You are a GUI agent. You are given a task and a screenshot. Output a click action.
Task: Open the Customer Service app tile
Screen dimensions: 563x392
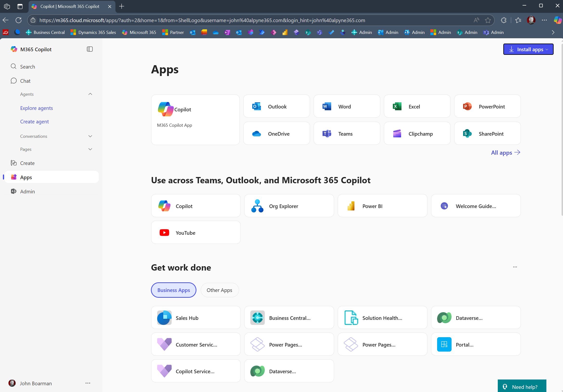click(x=196, y=344)
